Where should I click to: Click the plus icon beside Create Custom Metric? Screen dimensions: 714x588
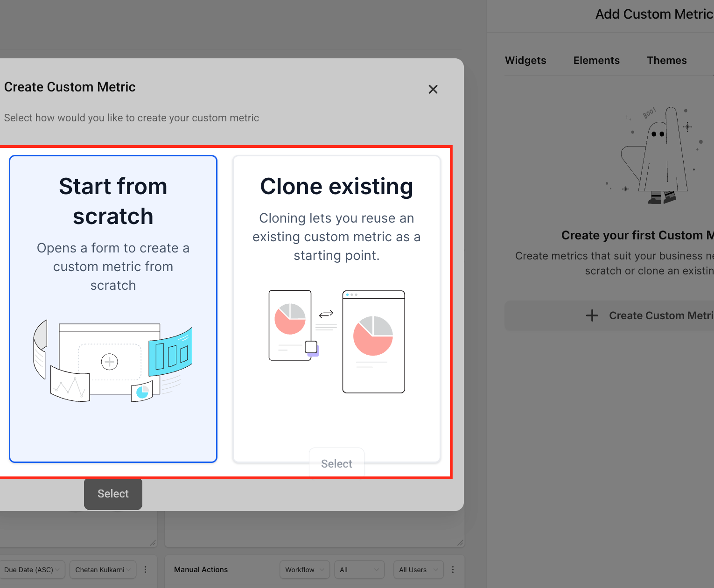pos(592,315)
